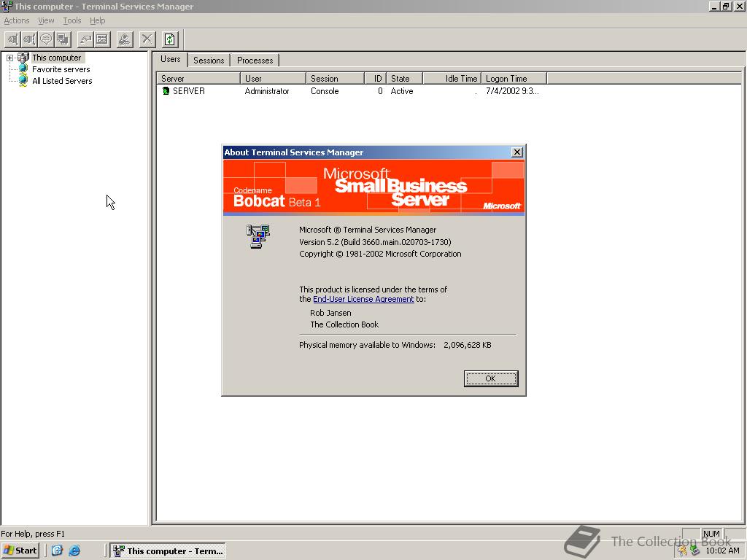Image resolution: width=747 pixels, height=560 pixels.
Task: Click the network icon in About dialog
Action: [x=258, y=236]
